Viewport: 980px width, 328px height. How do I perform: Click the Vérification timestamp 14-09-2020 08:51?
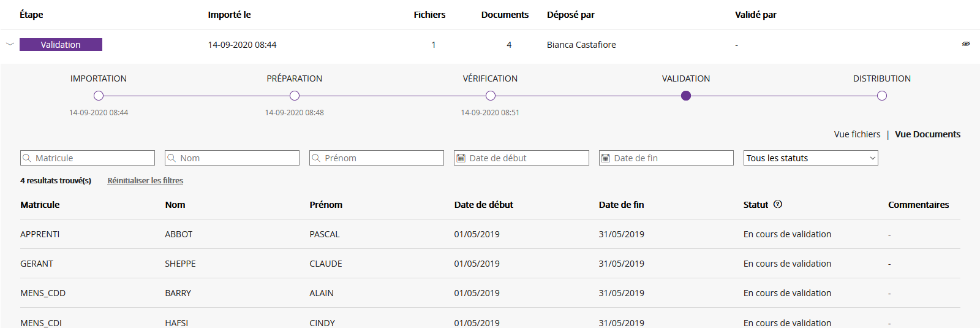point(490,113)
